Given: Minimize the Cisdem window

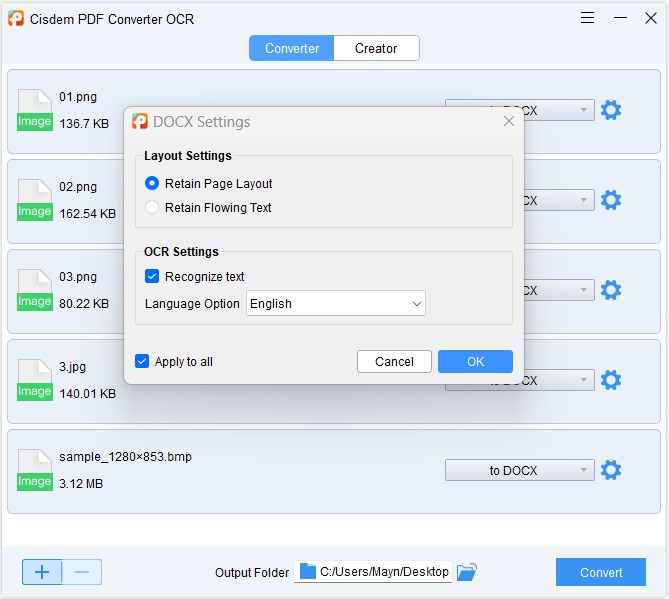Looking at the screenshot, I should pyautogui.click(x=620, y=18).
